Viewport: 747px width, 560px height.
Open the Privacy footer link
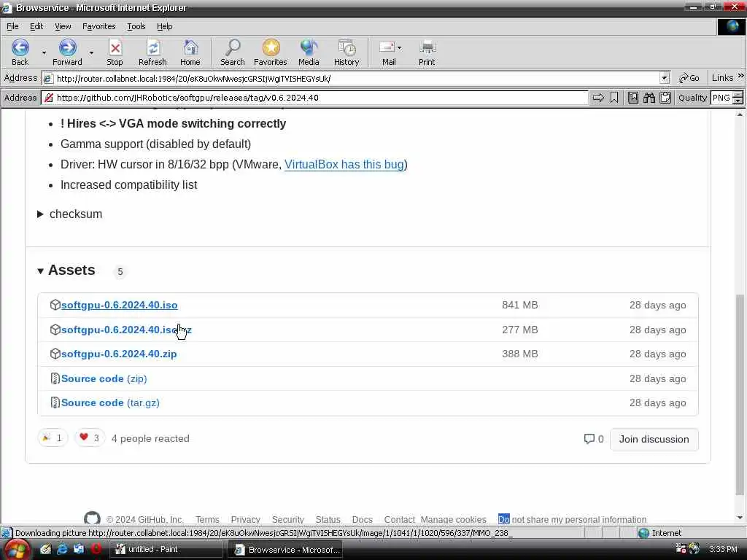pyautogui.click(x=245, y=519)
